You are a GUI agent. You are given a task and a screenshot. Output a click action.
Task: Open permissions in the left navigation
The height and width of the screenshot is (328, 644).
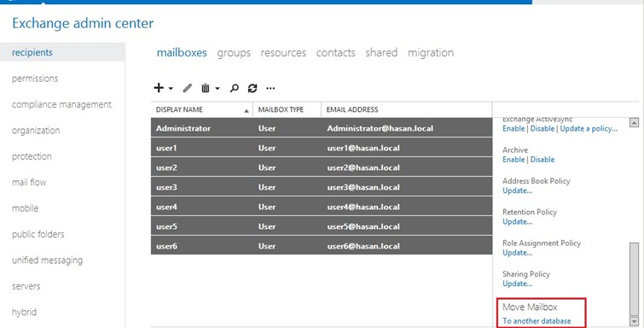(x=35, y=79)
